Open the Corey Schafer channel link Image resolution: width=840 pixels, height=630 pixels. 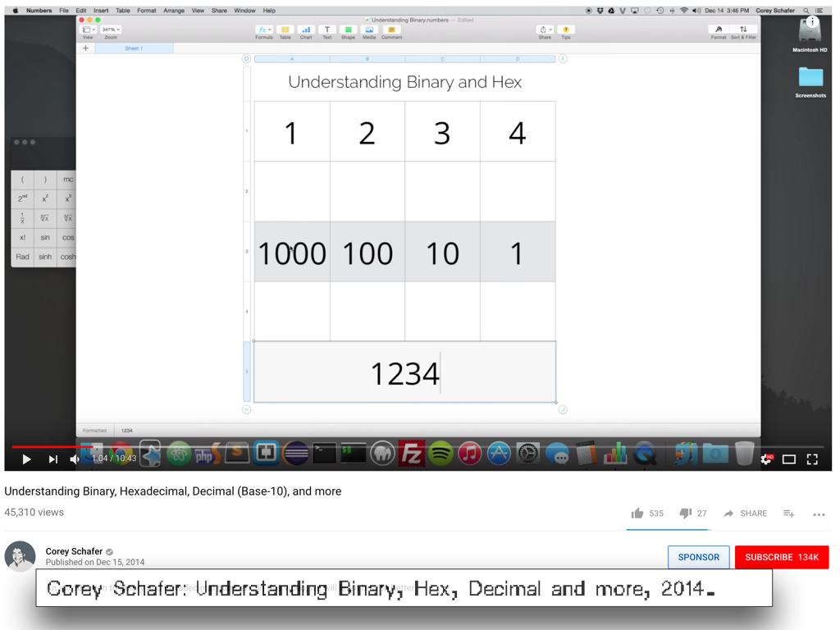point(74,551)
